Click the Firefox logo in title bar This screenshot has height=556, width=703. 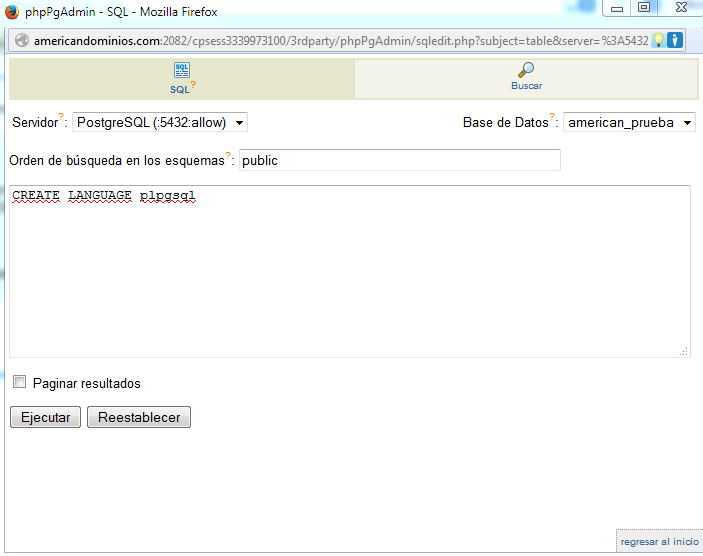point(12,11)
